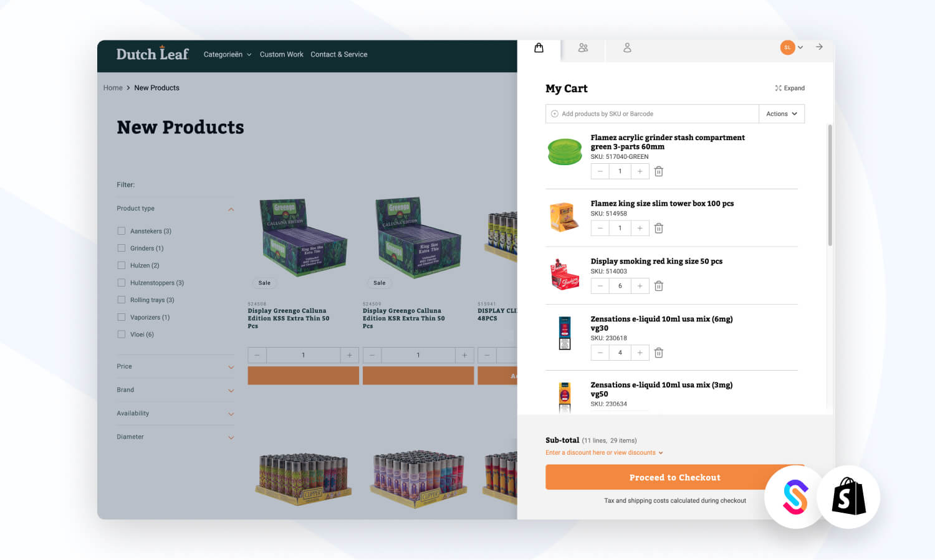
Task: Decrease quantity for Greengo Calluna KSS
Action: pos(257,355)
